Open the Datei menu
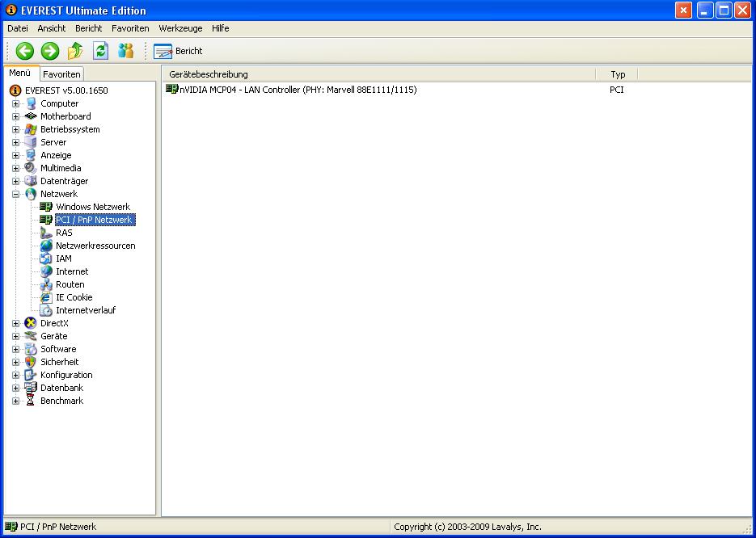This screenshot has height=538, width=756. (18, 28)
